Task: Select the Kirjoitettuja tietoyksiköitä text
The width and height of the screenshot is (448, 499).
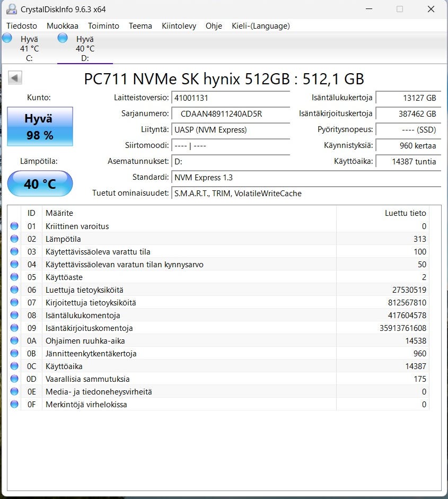Action: tap(91, 303)
